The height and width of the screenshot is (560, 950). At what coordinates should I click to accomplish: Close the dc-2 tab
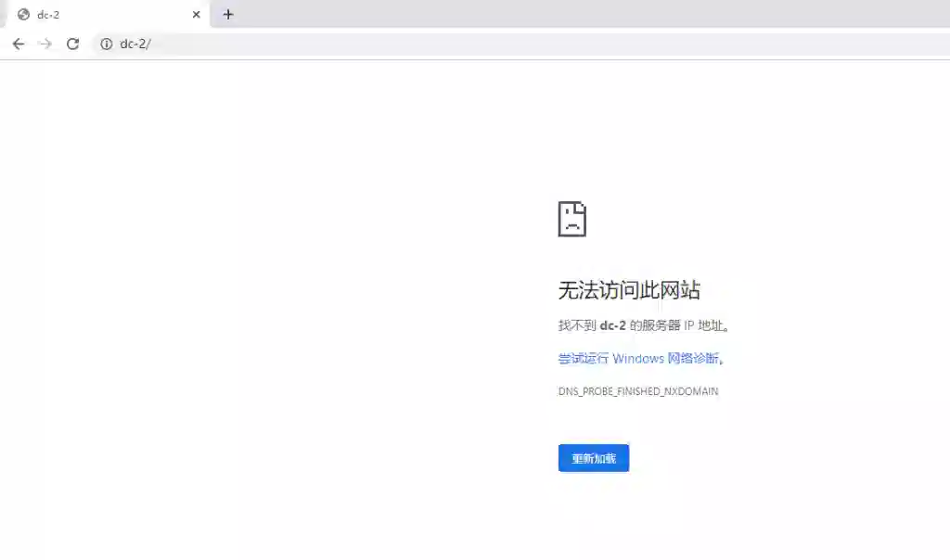pyautogui.click(x=197, y=15)
